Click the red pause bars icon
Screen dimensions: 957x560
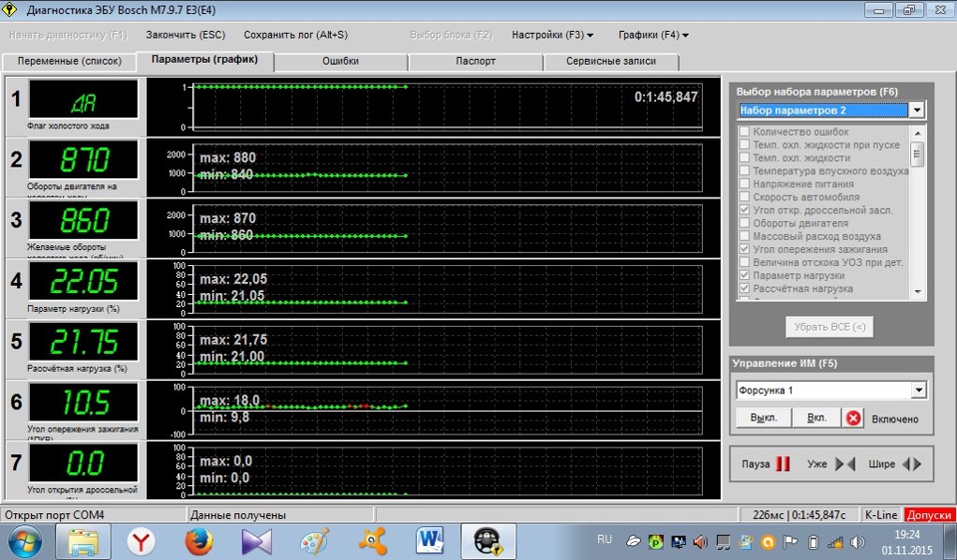click(x=783, y=464)
